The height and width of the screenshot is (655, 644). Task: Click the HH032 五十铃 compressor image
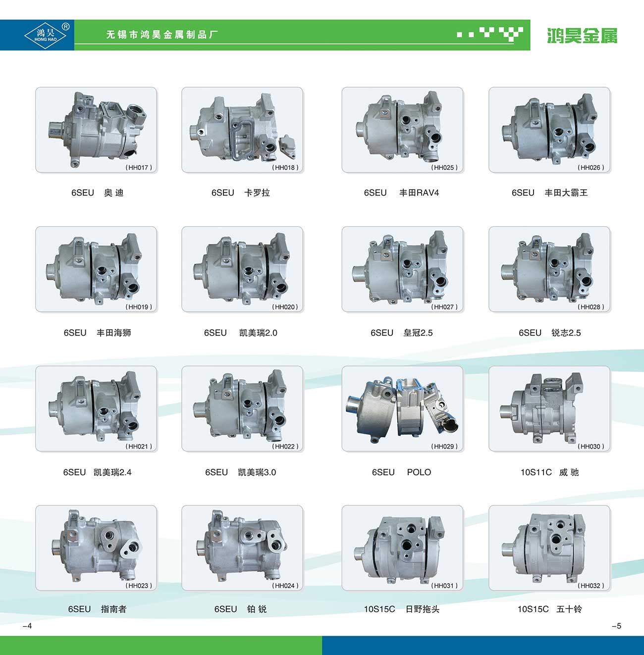click(x=549, y=548)
